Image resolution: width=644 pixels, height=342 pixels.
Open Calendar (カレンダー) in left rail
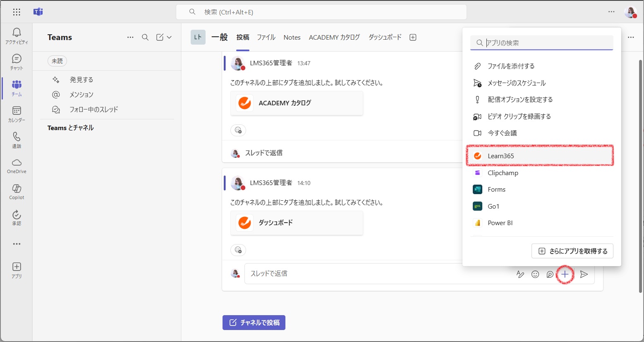coord(17,114)
